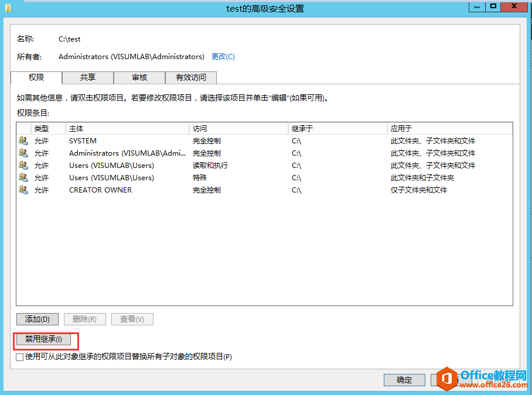Screen dimensions: 532x395
Task: Sort by the 类型 column header
Action: click(x=48, y=128)
